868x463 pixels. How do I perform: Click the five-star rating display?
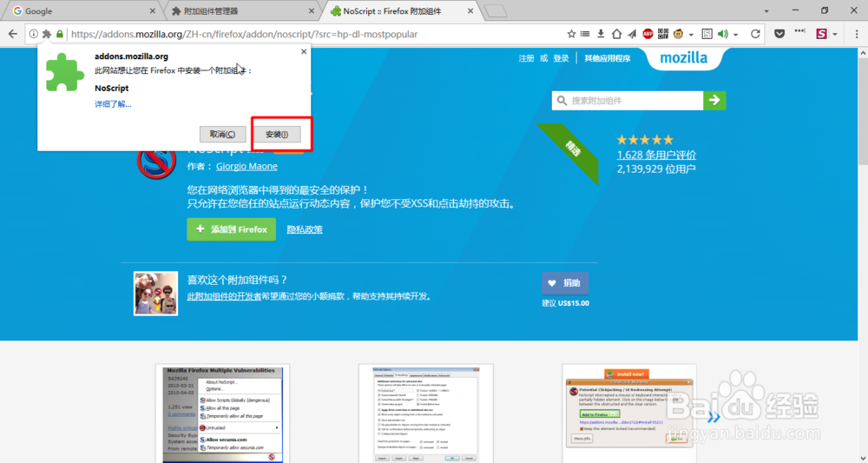tap(645, 140)
